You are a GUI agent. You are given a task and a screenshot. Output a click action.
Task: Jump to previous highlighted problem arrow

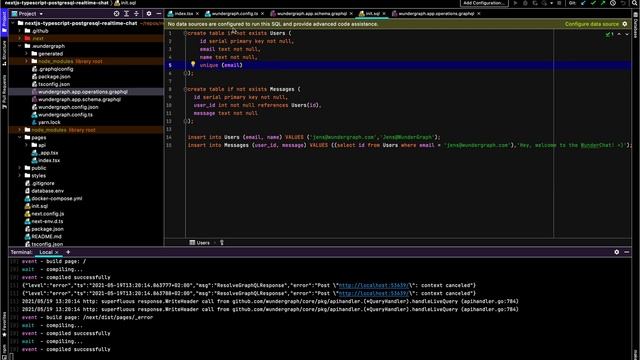click(x=619, y=34)
